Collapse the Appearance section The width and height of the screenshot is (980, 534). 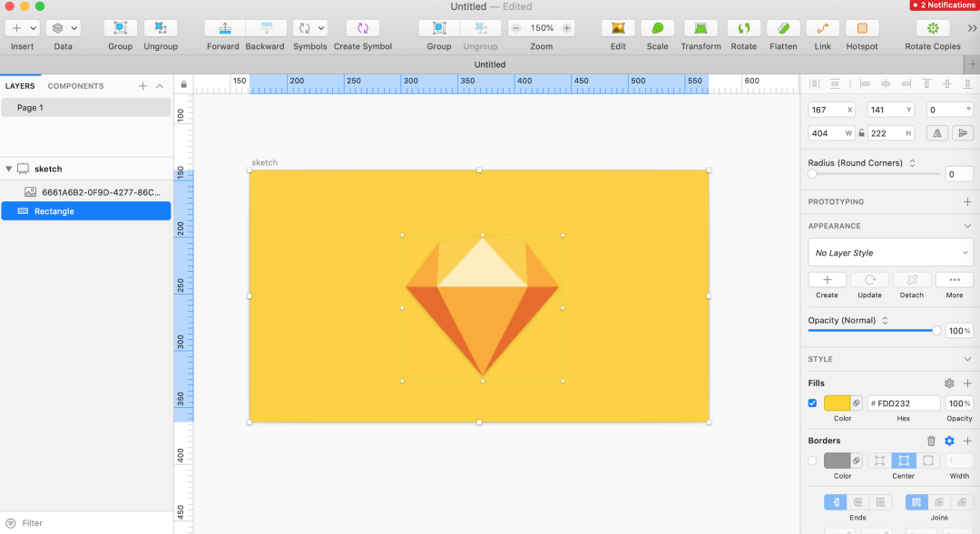(967, 226)
